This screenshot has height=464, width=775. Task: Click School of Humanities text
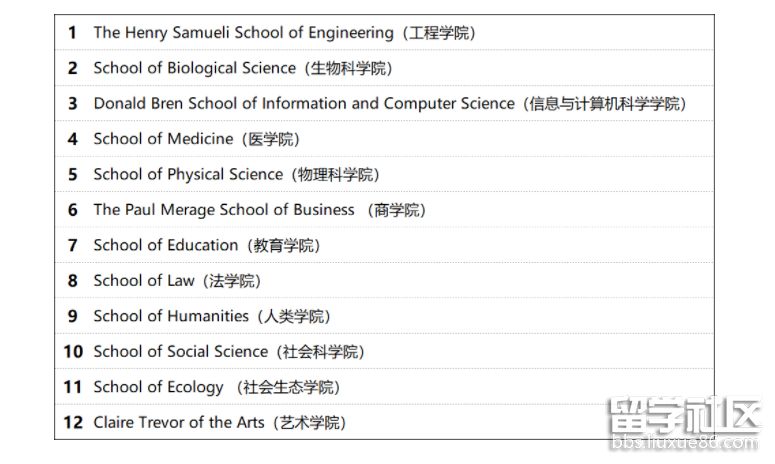[x=171, y=316]
